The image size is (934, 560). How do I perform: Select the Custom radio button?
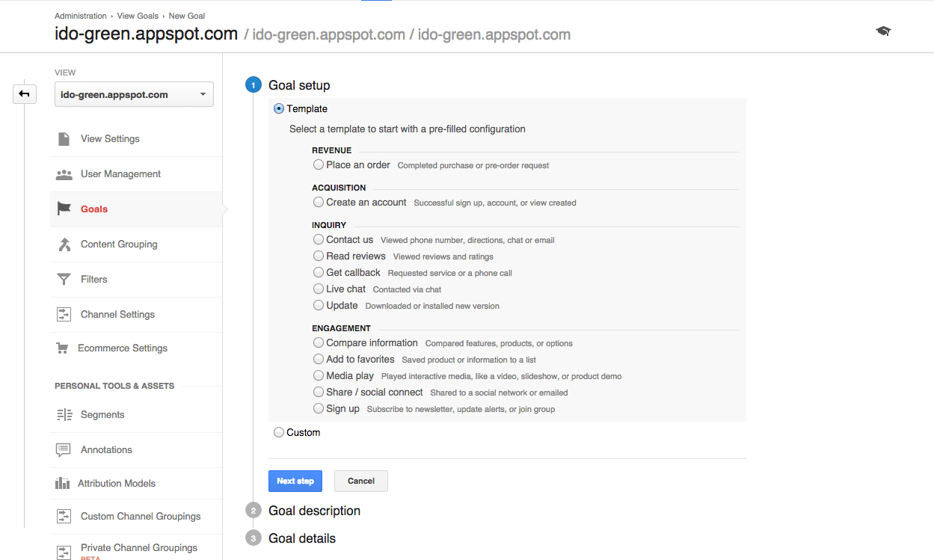point(279,432)
